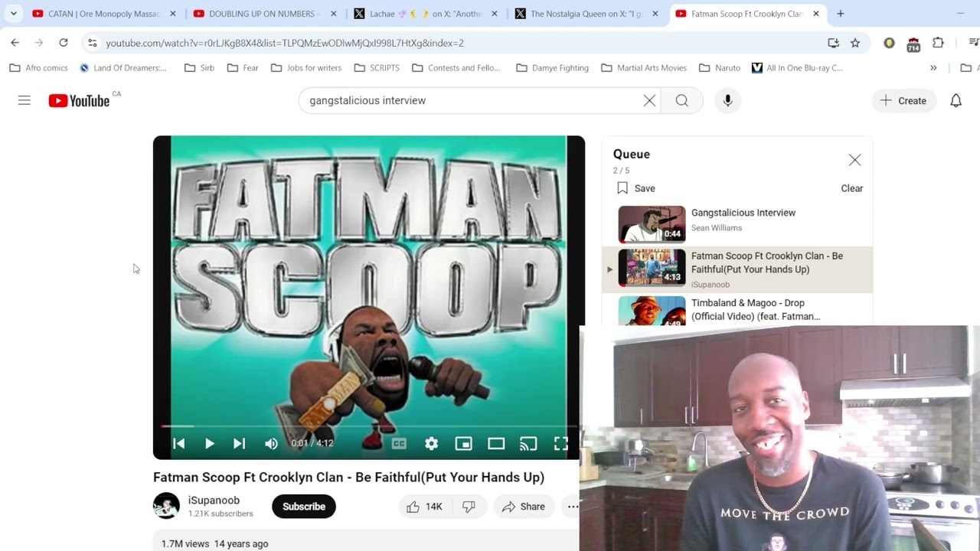Open YouTube notifications bell
This screenshot has width=980, height=551.
point(955,100)
